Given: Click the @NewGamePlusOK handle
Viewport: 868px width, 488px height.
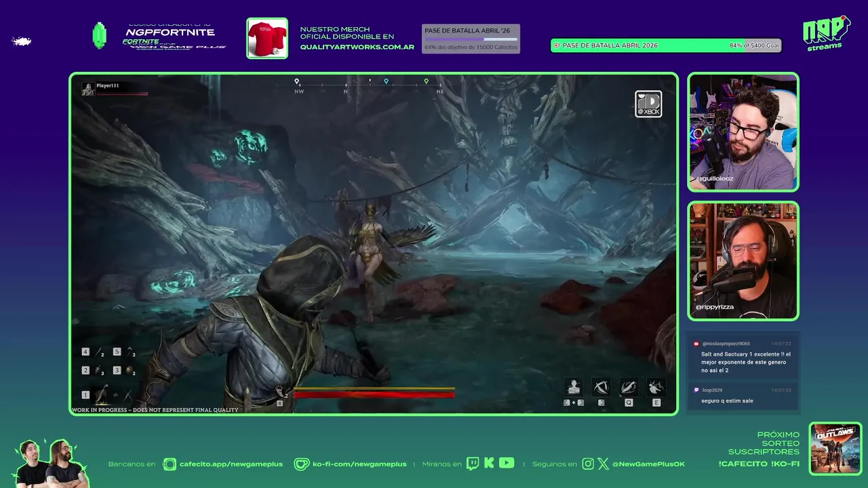Looking at the screenshot, I should click(649, 464).
